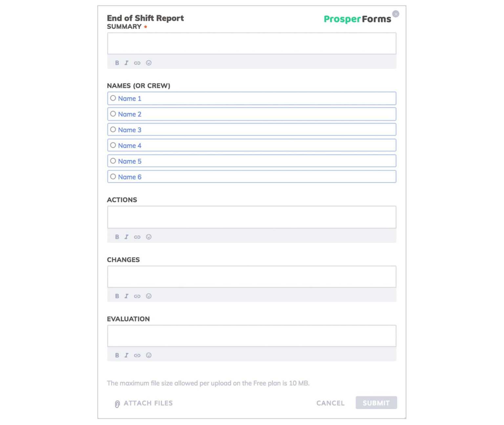Click inside the Evaluation text area

point(251,335)
